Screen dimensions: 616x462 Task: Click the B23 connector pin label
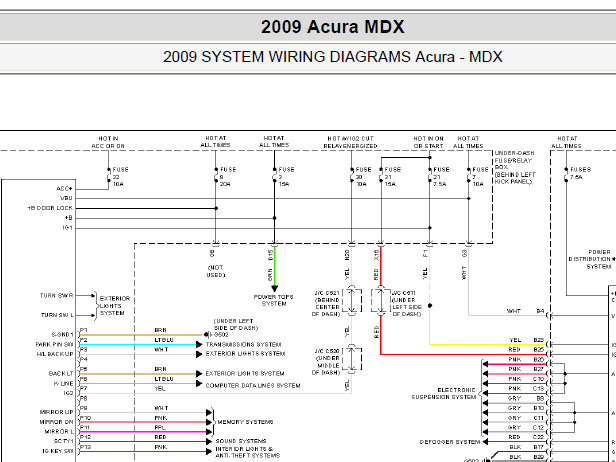539,340
